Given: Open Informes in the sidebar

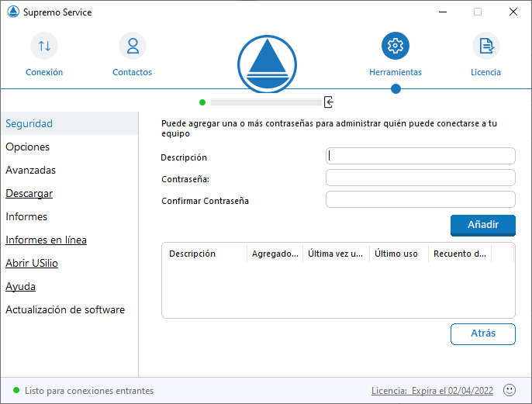Looking at the screenshot, I should (x=26, y=216).
